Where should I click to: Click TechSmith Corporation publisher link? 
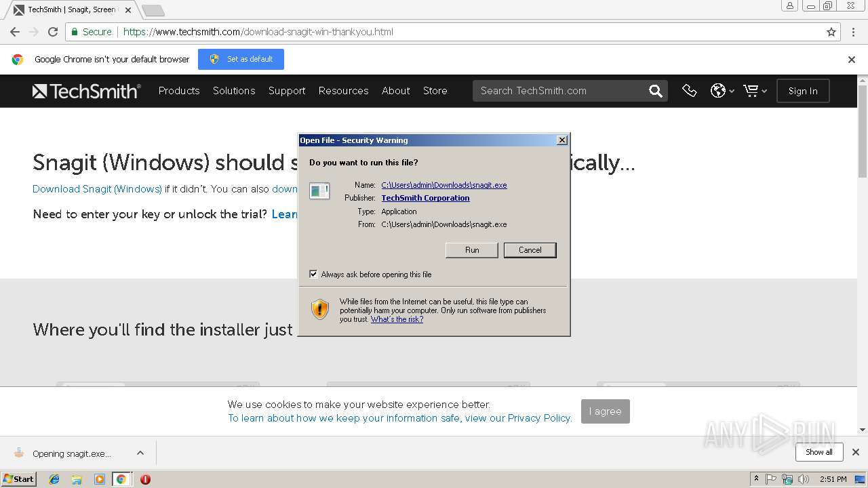tap(425, 198)
